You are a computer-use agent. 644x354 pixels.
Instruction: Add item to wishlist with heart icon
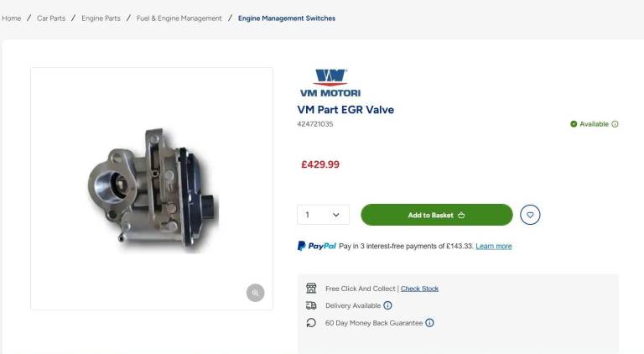(x=530, y=215)
